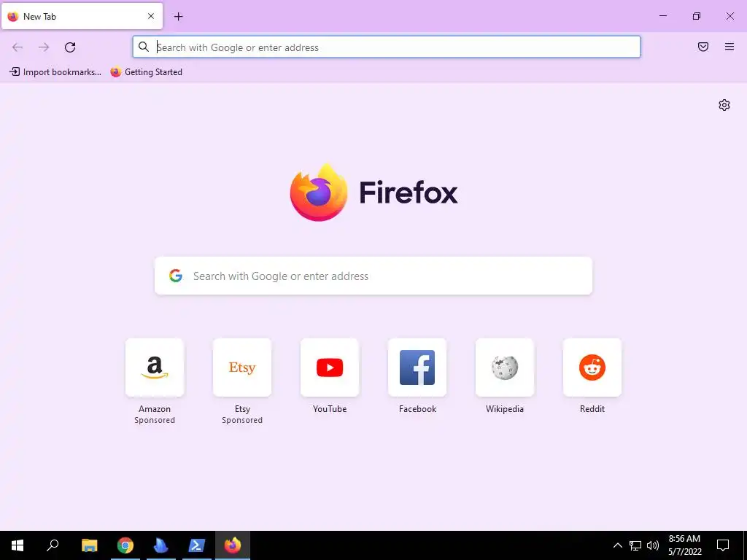Open the Etsy shortcut tile
This screenshot has width=747, height=560.
(x=242, y=367)
